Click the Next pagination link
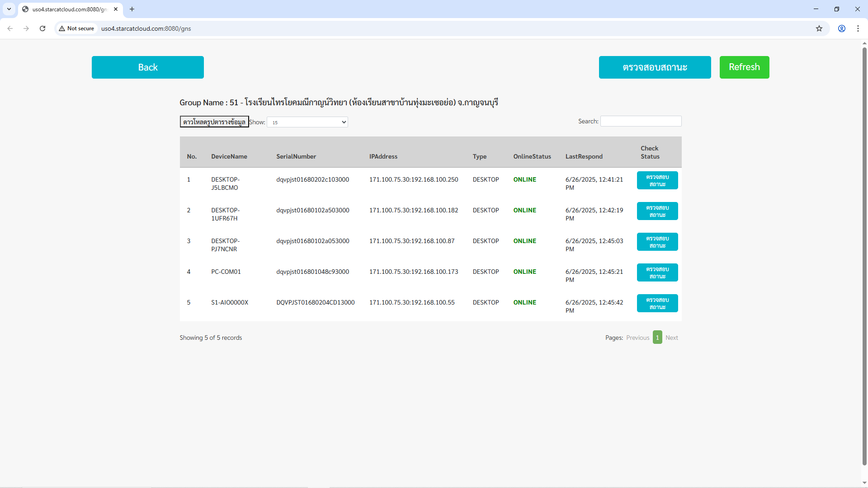 coord(672,338)
